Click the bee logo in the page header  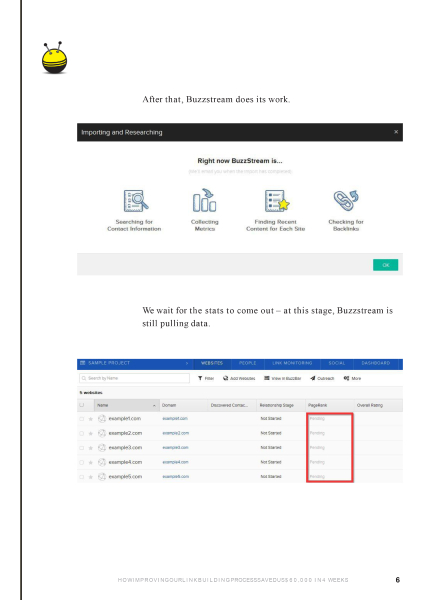[54, 58]
